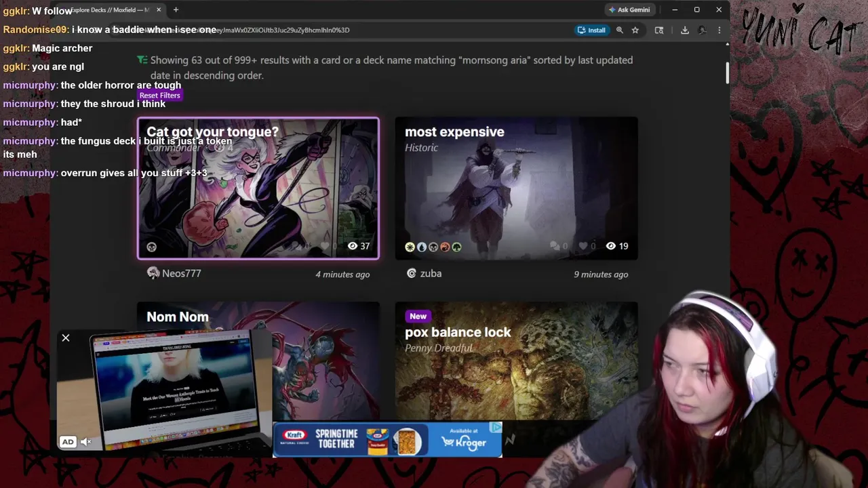
Task: Click zuba's avatar icon
Action: coord(411,273)
